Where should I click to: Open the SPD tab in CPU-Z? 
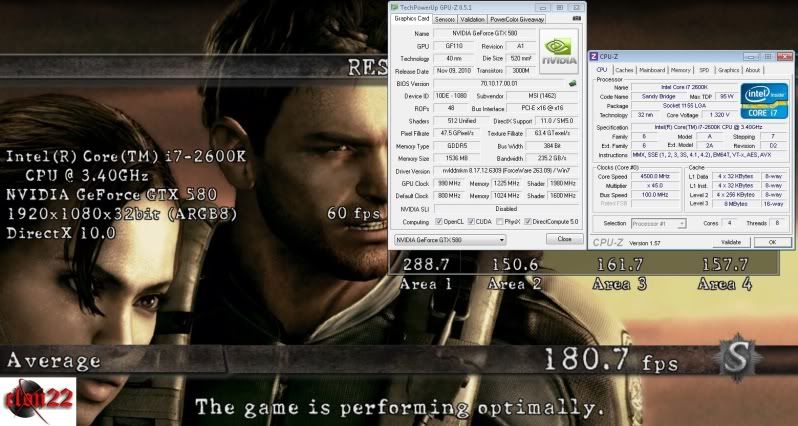(703, 70)
